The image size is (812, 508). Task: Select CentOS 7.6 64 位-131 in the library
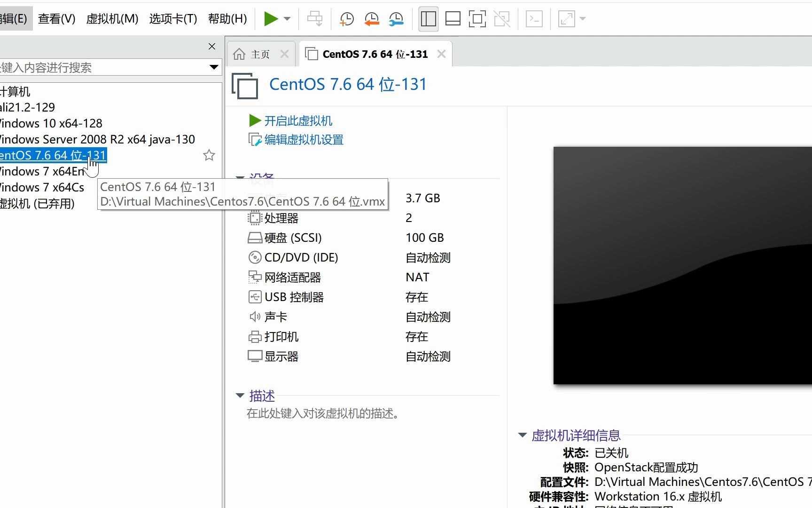[x=53, y=155]
